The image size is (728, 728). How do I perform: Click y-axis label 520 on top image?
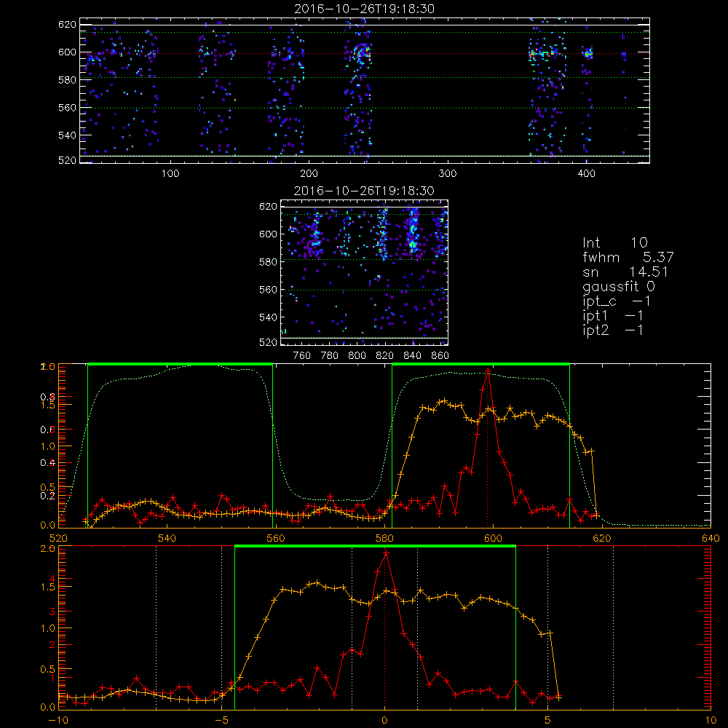coord(67,160)
